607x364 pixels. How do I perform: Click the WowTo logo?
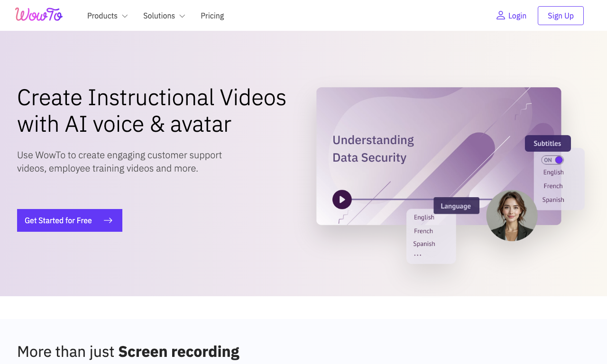coord(39,15)
